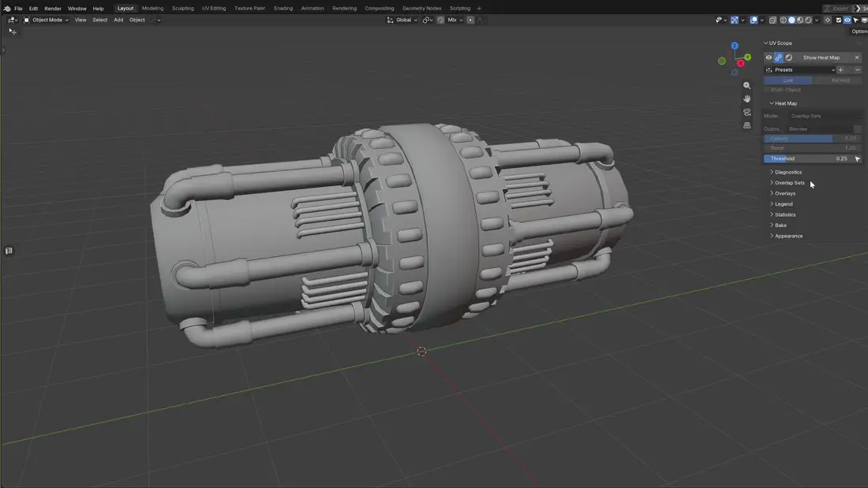Remove preset with the minus icon
The width and height of the screenshot is (868, 488).
tap(858, 69)
